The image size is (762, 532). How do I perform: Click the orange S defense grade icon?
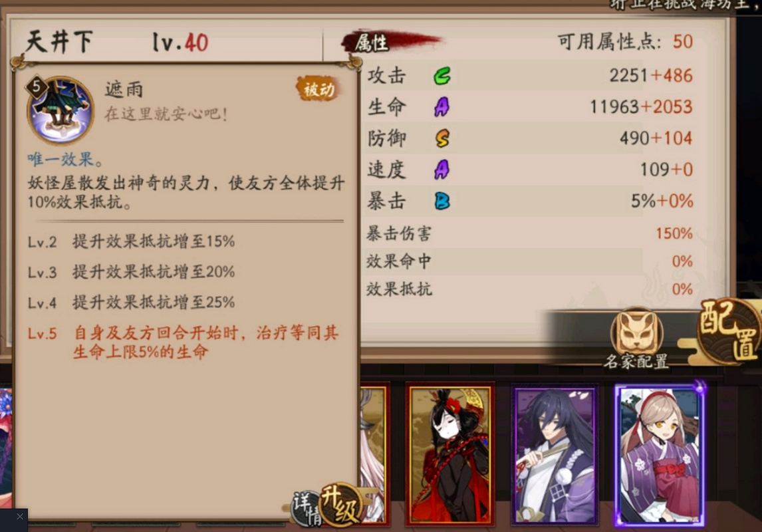(x=442, y=138)
